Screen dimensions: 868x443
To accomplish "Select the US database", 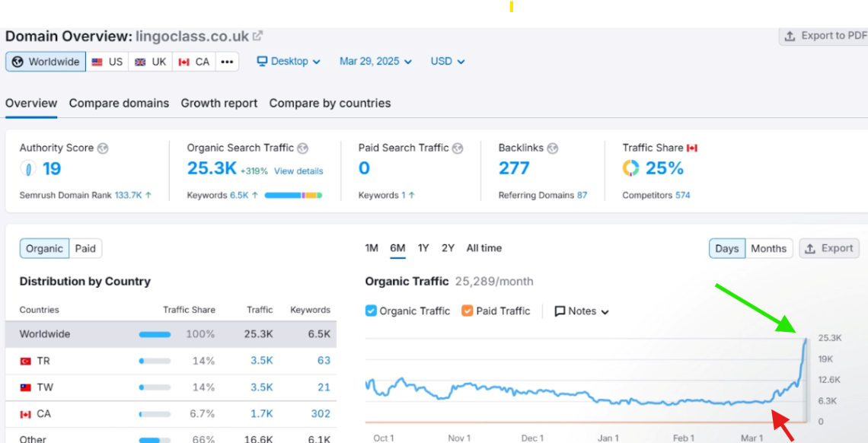I will tap(107, 62).
